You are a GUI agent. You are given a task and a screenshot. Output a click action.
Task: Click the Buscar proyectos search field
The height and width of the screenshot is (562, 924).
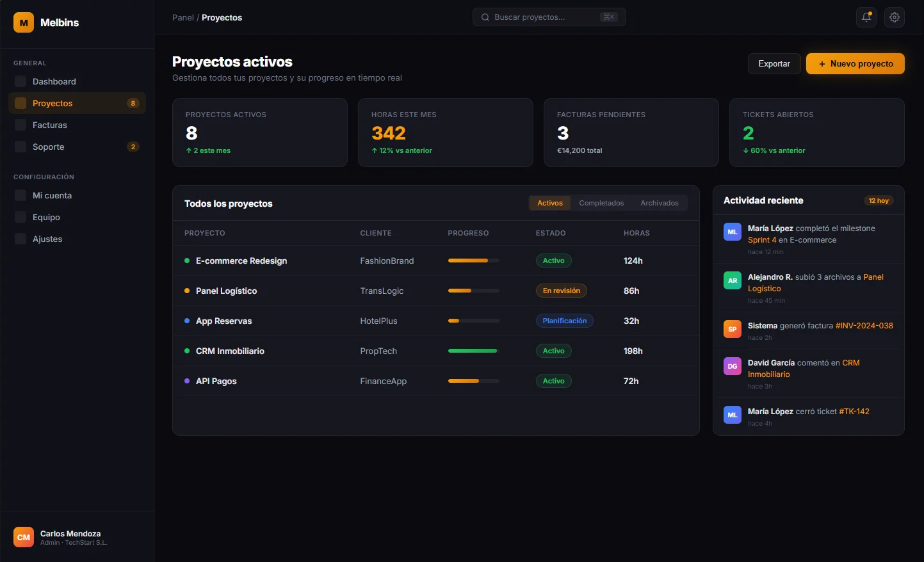[x=549, y=17]
